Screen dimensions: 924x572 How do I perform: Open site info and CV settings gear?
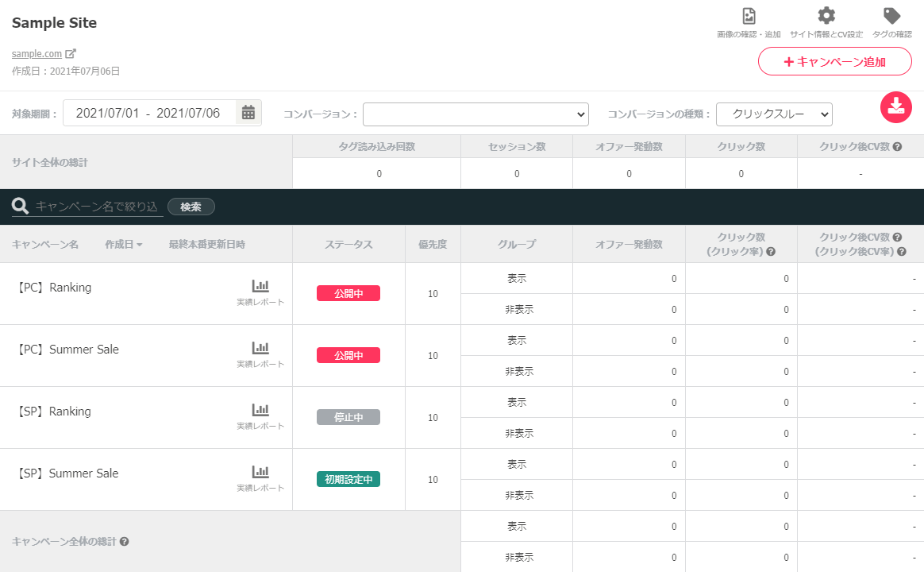(826, 17)
